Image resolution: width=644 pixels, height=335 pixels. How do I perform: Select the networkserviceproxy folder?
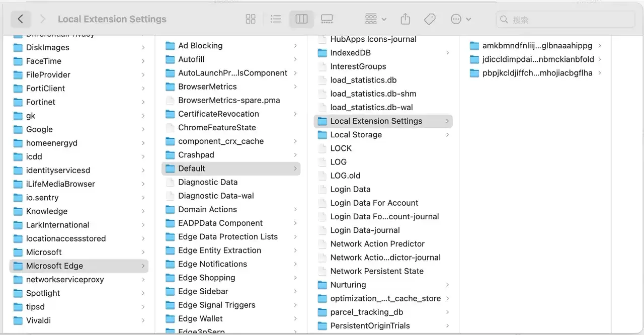pyautogui.click(x=79, y=280)
